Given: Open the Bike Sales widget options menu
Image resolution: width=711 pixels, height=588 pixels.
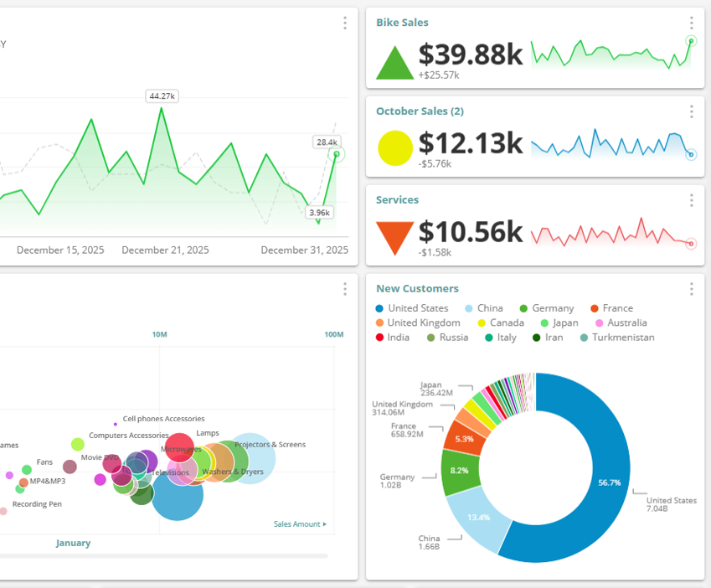Looking at the screenshot, I should [691, 23].
